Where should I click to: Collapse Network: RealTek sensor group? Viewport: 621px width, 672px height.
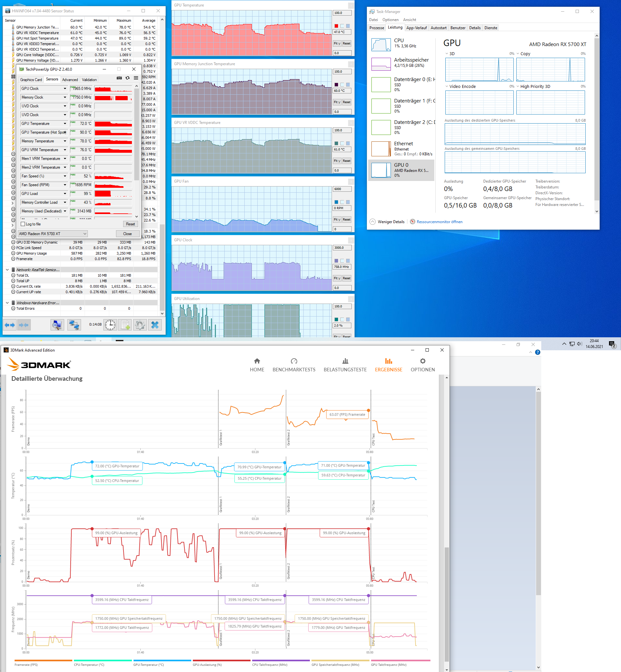pos(7,270)
